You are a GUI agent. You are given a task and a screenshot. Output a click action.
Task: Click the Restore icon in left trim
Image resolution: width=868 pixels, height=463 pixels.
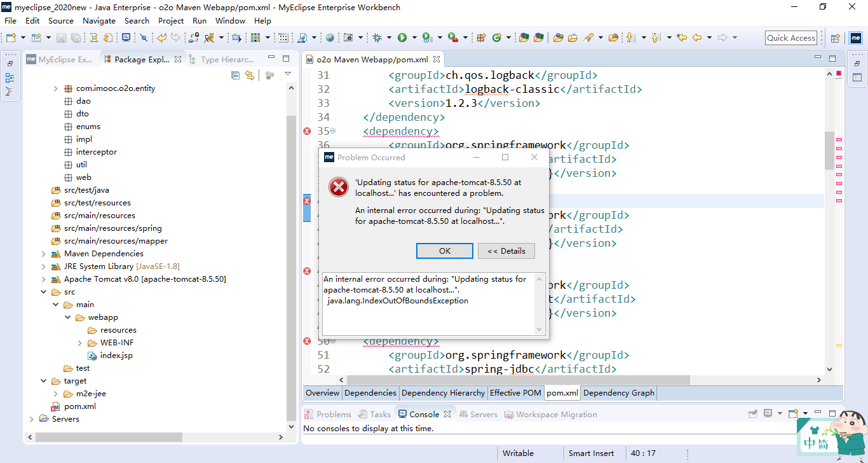10,64
